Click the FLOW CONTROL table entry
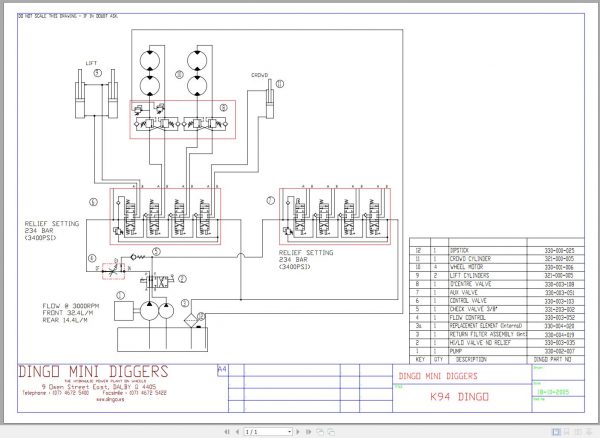This screenshot has height=438, width=600. click(x=468, y=318)
